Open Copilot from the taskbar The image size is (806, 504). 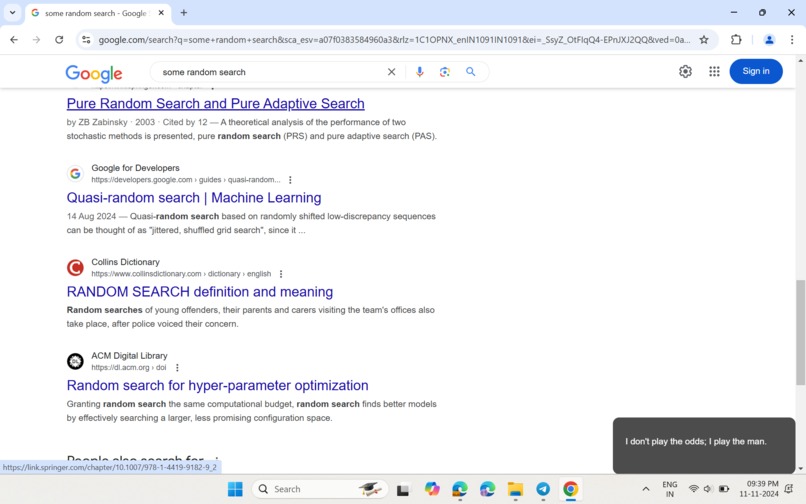point(432,489)
